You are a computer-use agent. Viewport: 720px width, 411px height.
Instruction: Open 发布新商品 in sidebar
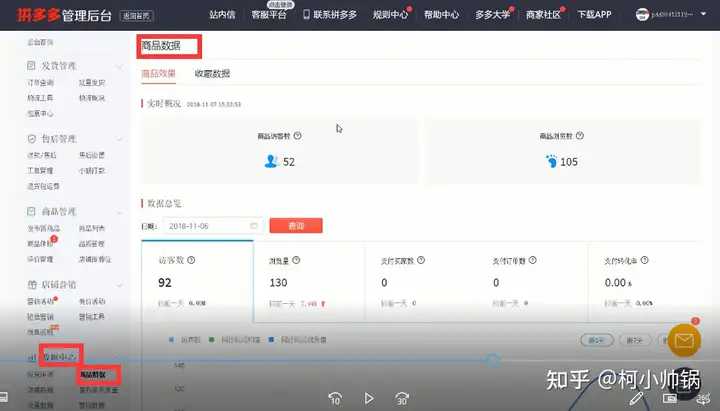(x=44, y=228)
